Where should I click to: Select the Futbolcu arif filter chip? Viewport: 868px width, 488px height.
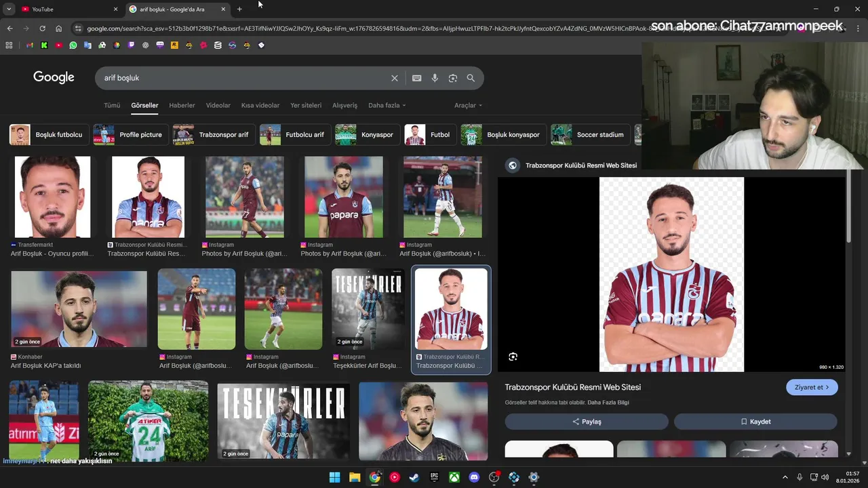tap(295, 135)
